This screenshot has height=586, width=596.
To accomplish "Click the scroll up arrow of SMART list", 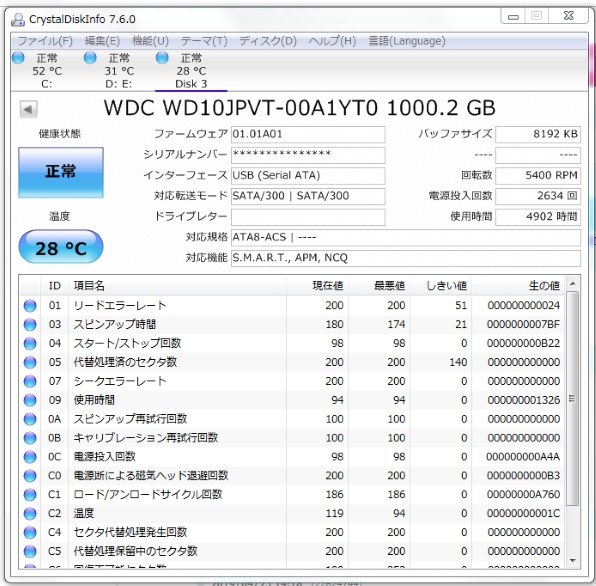I will pyautogui.click(x=573, y=283).
